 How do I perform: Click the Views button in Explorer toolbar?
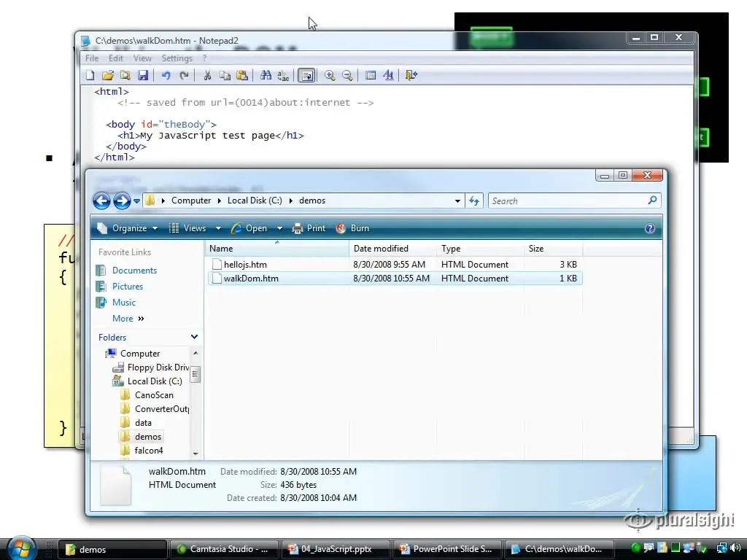[188, 228]
